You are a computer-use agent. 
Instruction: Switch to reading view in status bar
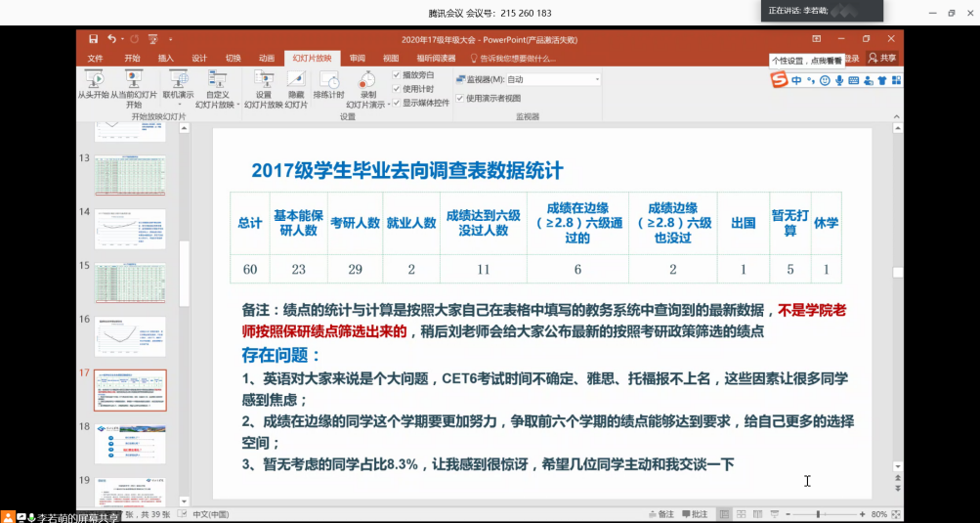(759, 514)
